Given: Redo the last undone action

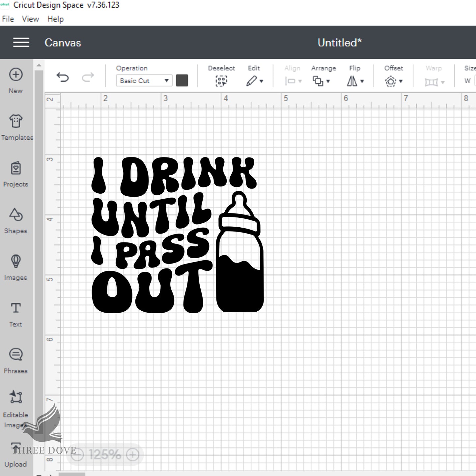Looking at the screenshot, I should click(x=88, y=77).
